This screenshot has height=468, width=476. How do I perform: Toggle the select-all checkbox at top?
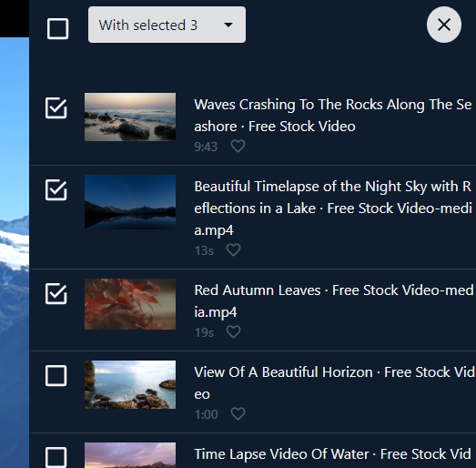point(57,29)
